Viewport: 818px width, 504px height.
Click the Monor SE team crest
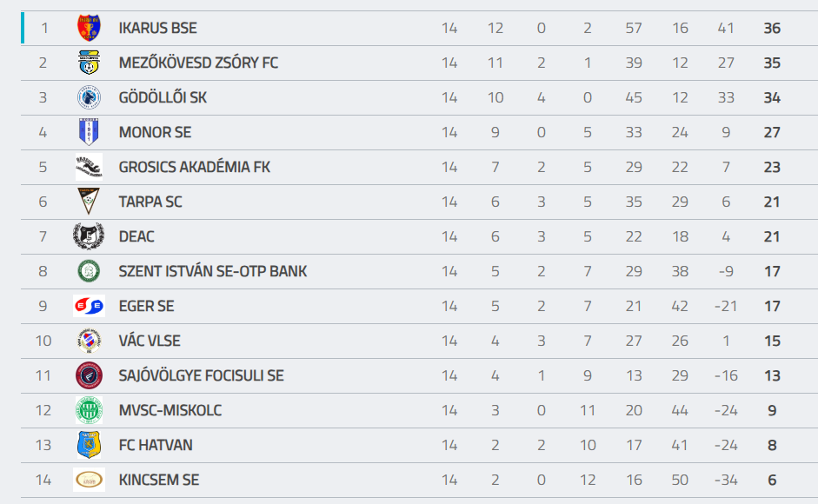click(x=89, y=132)
